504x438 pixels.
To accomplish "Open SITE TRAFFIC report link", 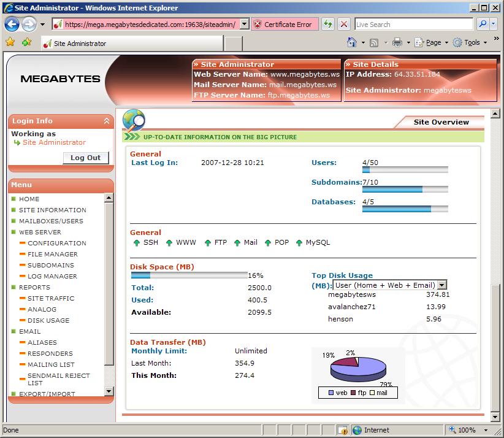I will click(x=50, y=298).
